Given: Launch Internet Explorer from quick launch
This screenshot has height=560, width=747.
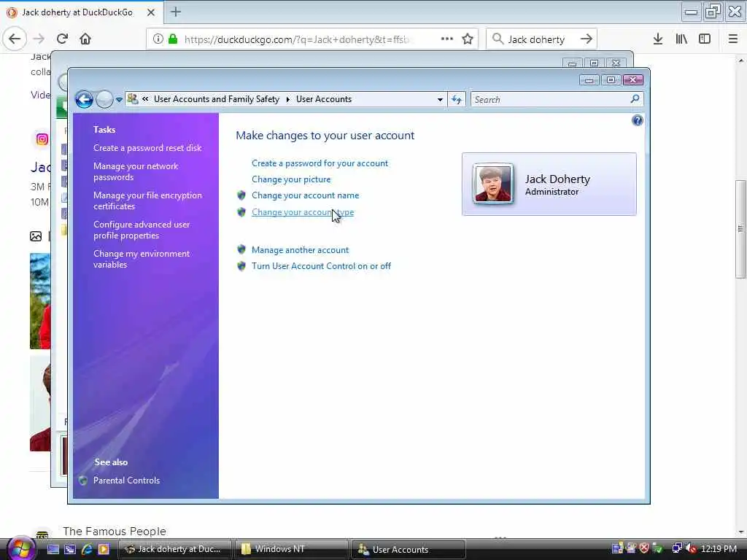Looking at the screenshot, I should [x=87, y=549].
